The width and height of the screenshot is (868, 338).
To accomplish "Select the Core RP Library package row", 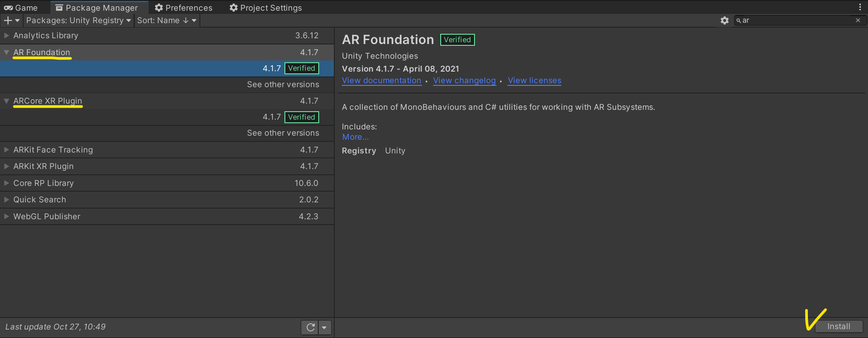I will 167,183.
